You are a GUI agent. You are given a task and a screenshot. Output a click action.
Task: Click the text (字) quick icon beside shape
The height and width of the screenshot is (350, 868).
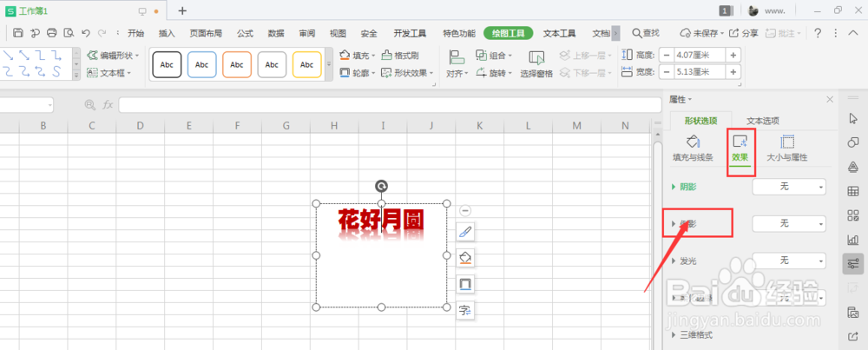(x=465, y=311)
